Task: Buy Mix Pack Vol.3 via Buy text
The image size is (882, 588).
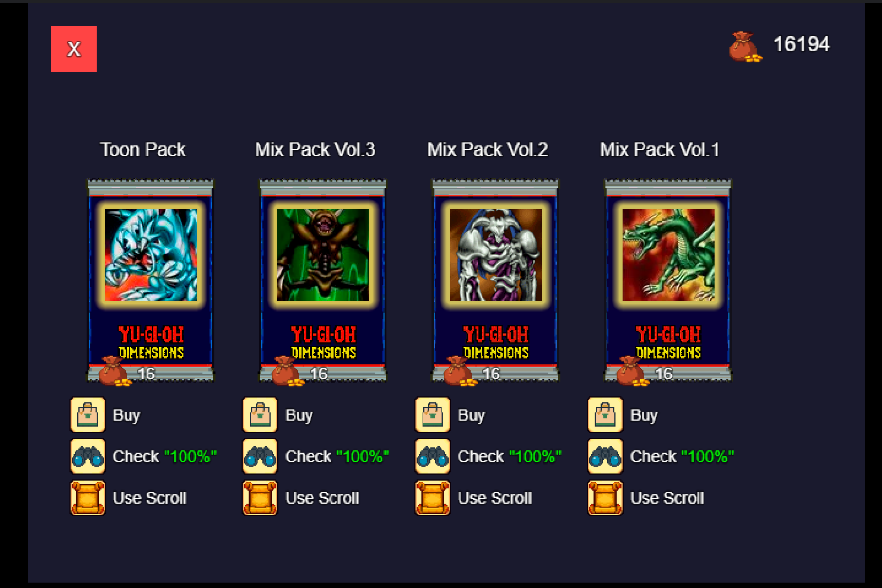Action: tap(299, 415)
